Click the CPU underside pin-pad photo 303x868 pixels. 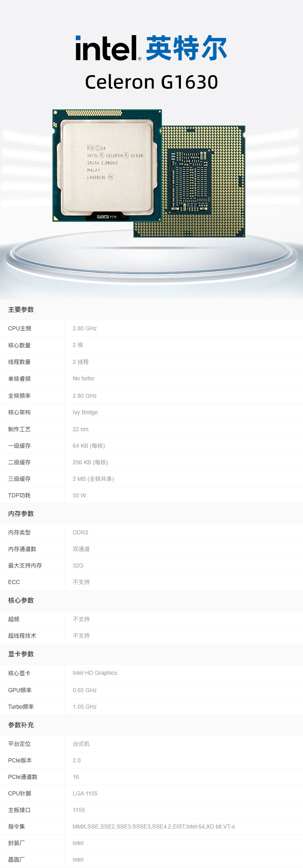tap(203, 182)
